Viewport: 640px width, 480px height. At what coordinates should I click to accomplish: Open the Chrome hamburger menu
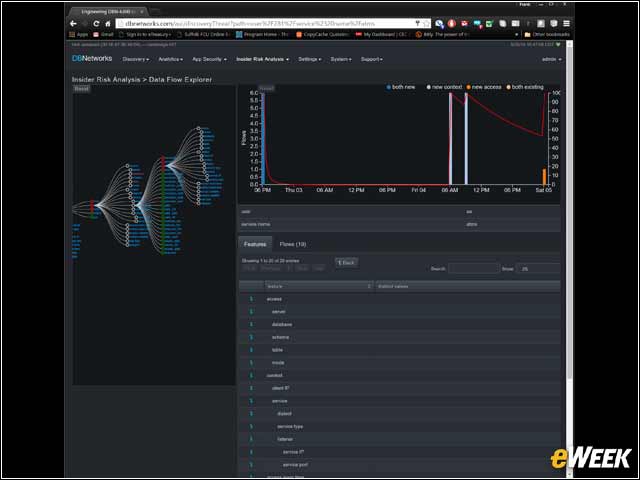click(x=567, y=24)
